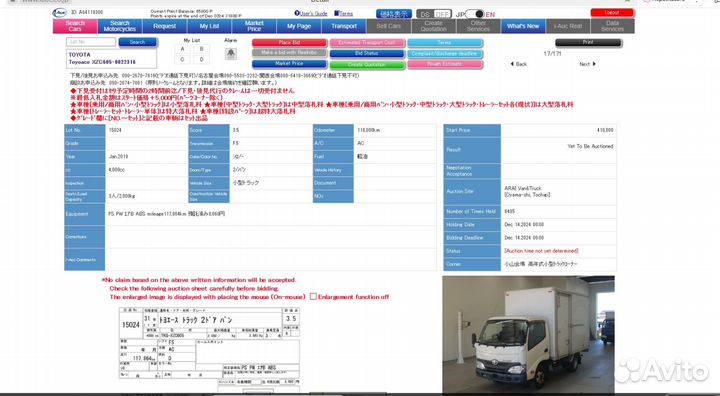Click the Toyota Toyoace vehicle name box

(112, 58)
